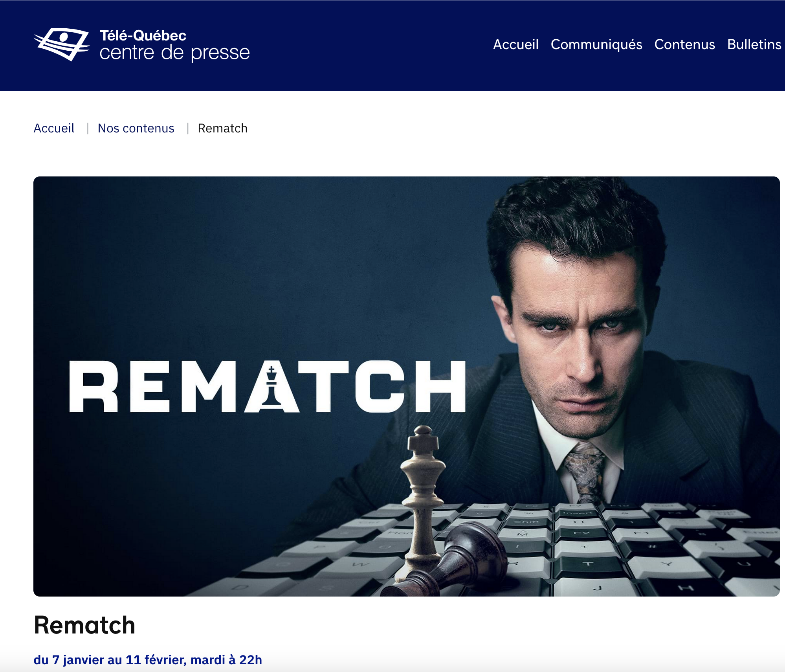Follow the Nos contenus breadcrumb link
Viewport: 785px width, 672px height.
[136, 128]
